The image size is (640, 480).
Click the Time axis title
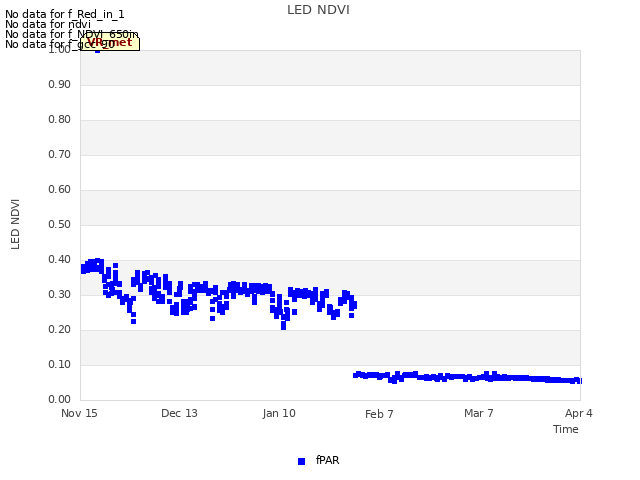tap(566, 429)
